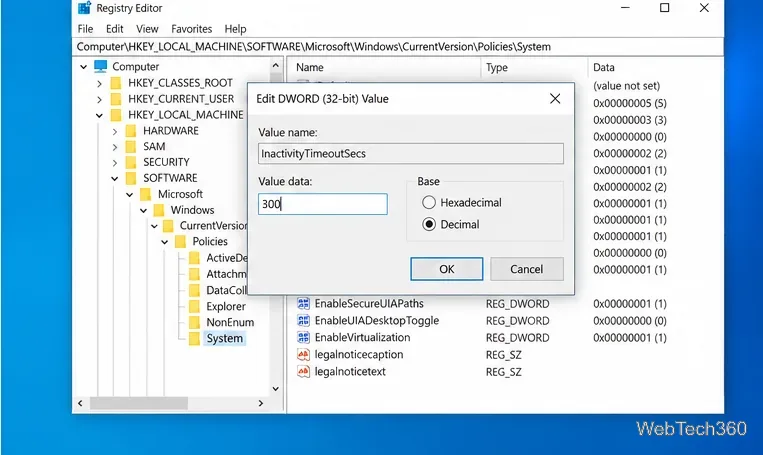Click string icon next to legalnoticetext

pyautogui.click(x=303, y=372)
